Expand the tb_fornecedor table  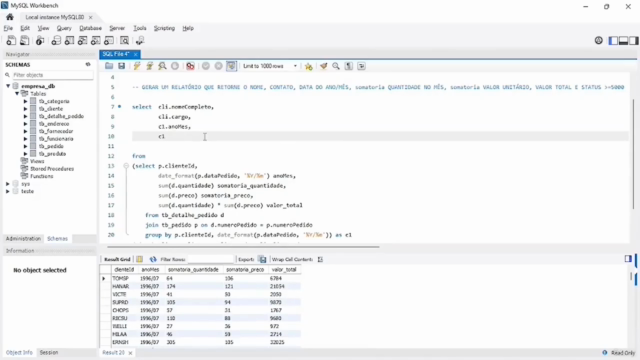tap(25, 131)
